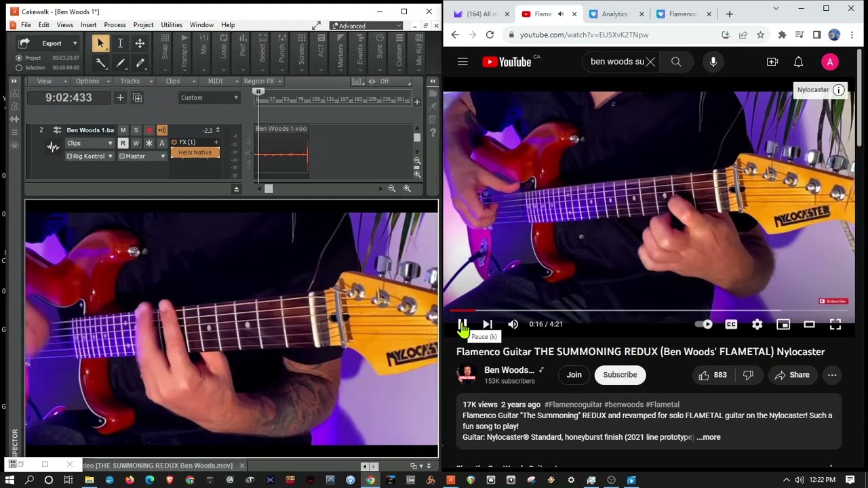Select the Select (I-beam) tool in Cakewalk
The height and width of the screenshot is (488, 868).
(x=120, y=43)
